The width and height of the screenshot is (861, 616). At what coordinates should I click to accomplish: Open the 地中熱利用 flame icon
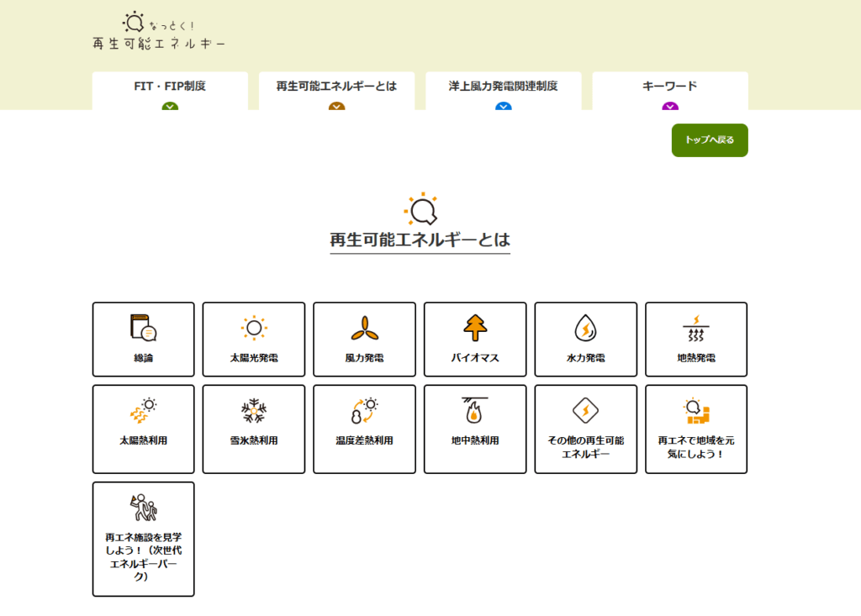pos(475,410)
